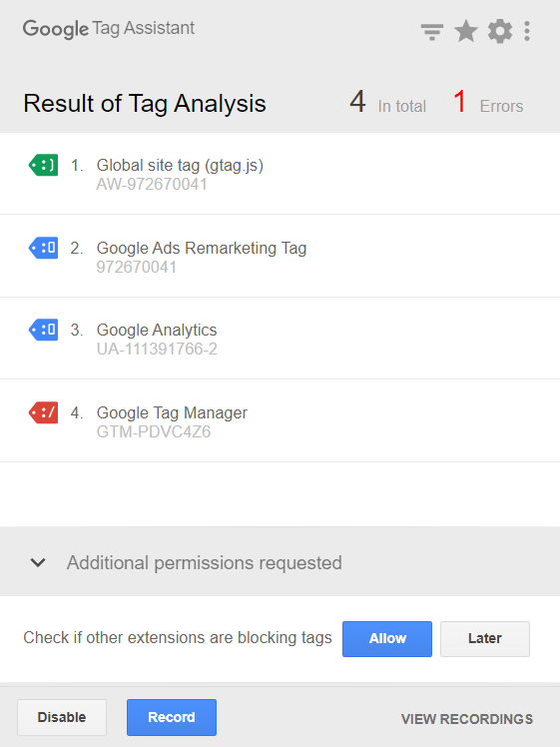Open VIEW RECORDINGS link
Image resolution: width=560 pixels, height=747 pixels.
tap(467, 719)
